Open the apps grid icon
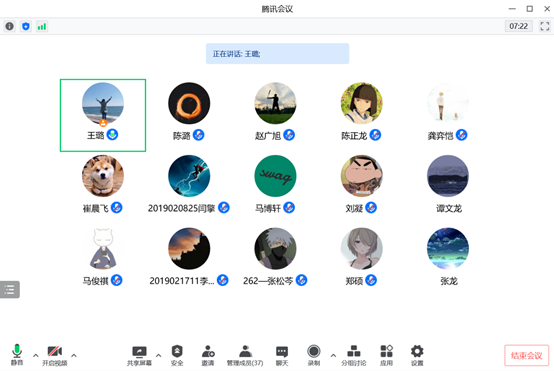 pos(386,355)
